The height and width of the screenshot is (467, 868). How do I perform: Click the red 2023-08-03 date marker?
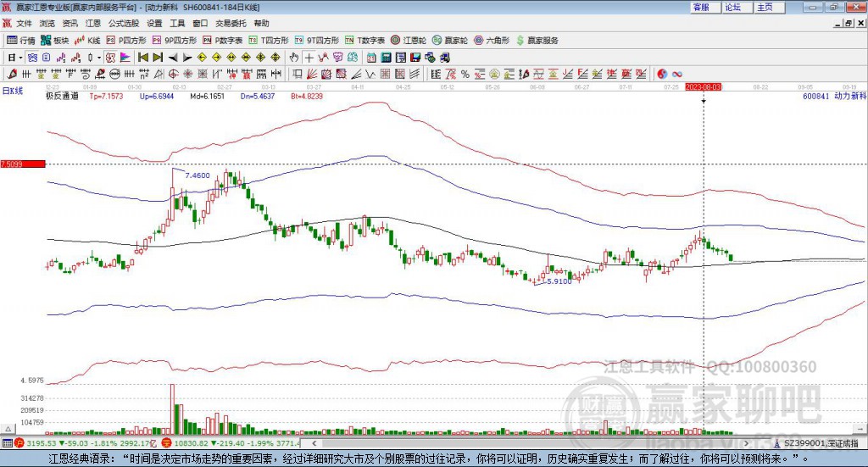(704, 86)
